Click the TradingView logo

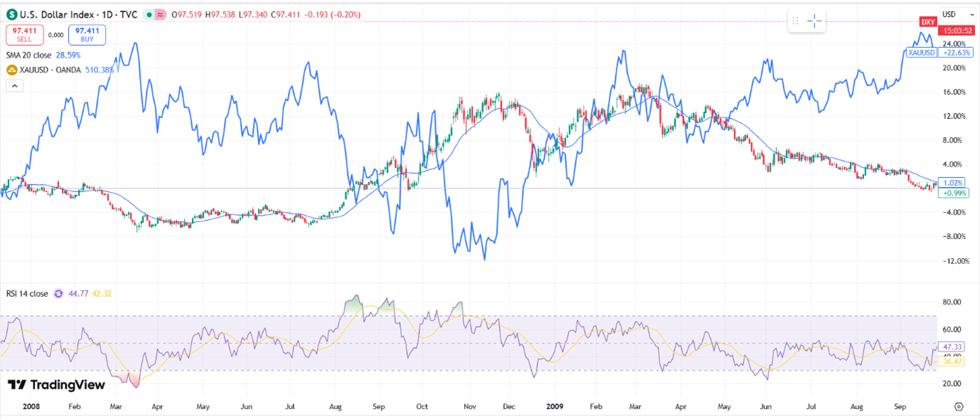(57, 385)
